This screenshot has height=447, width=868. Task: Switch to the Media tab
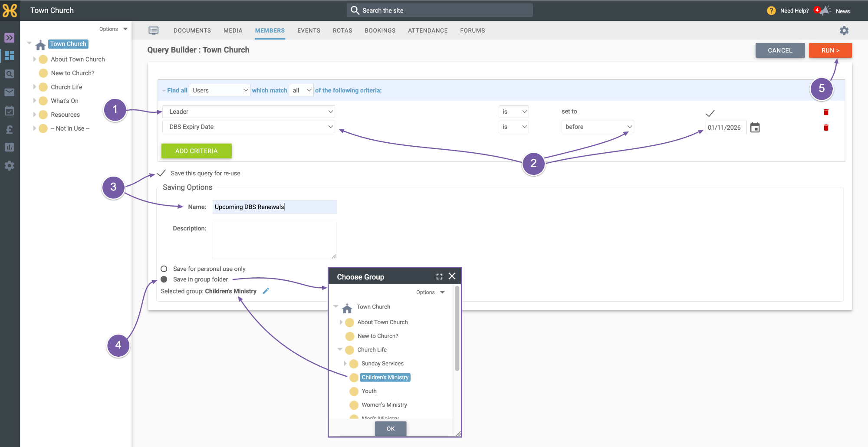coord(233,30)
